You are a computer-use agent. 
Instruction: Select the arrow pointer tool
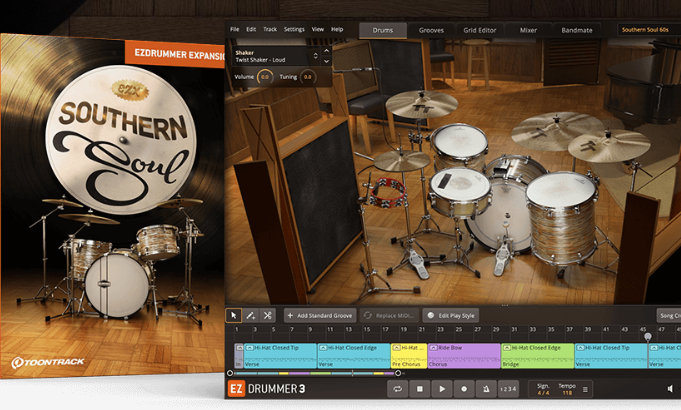coord(233,315)
